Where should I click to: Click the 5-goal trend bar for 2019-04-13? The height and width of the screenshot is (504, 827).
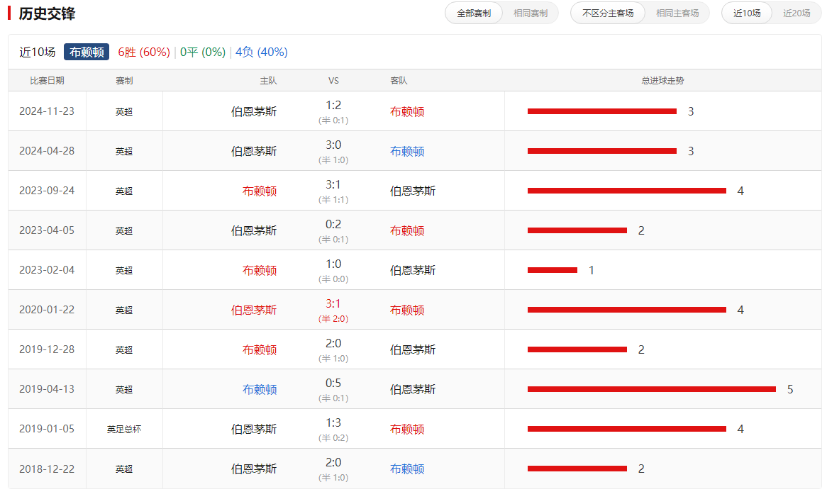[651, 389]
